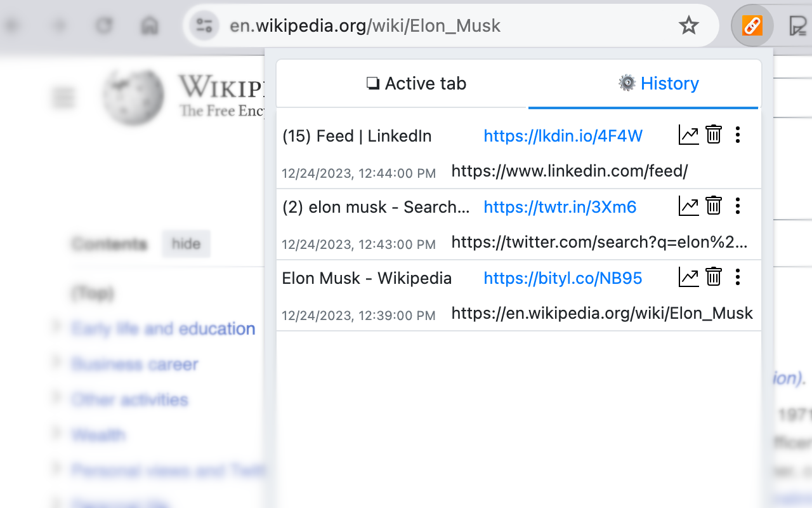Select the History tab
The width and height of the screenshot is (812, 508).
point(658,84)
